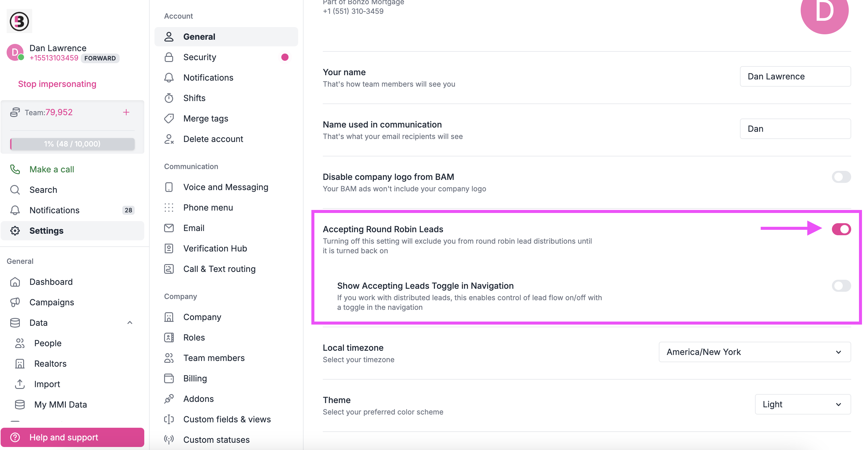Click the Make a call phone icon
868x450 pixels.
(15, 169)
